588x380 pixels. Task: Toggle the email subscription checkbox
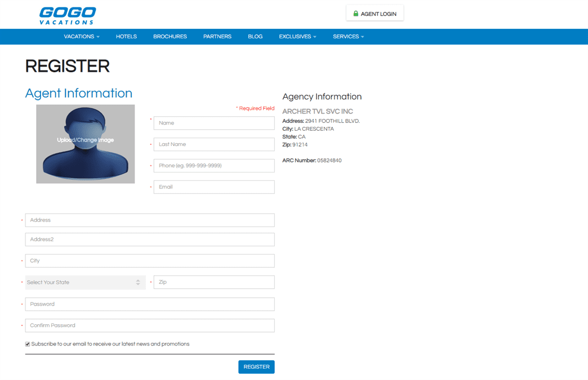28,344
